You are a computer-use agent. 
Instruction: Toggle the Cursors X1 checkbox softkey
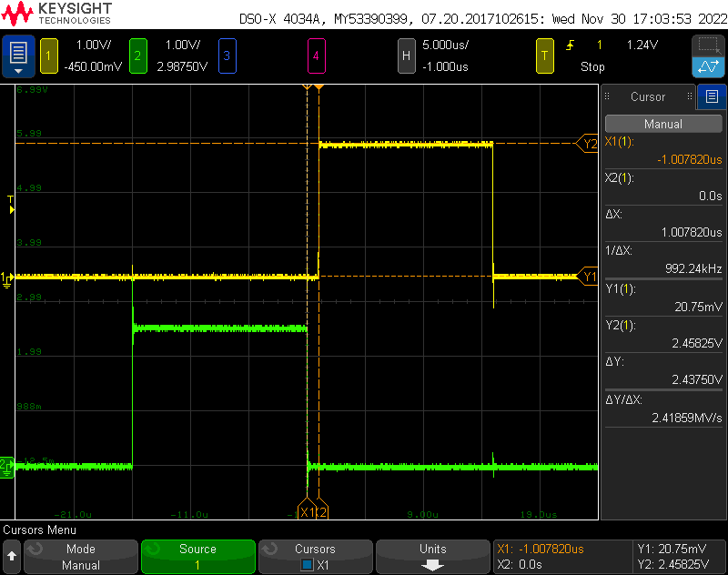pos(315,557)
